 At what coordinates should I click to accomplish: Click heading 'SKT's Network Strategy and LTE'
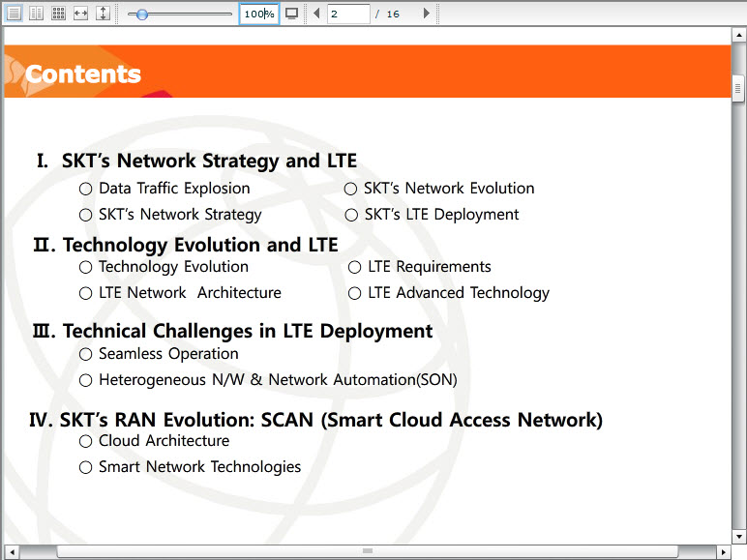point(209,162)
